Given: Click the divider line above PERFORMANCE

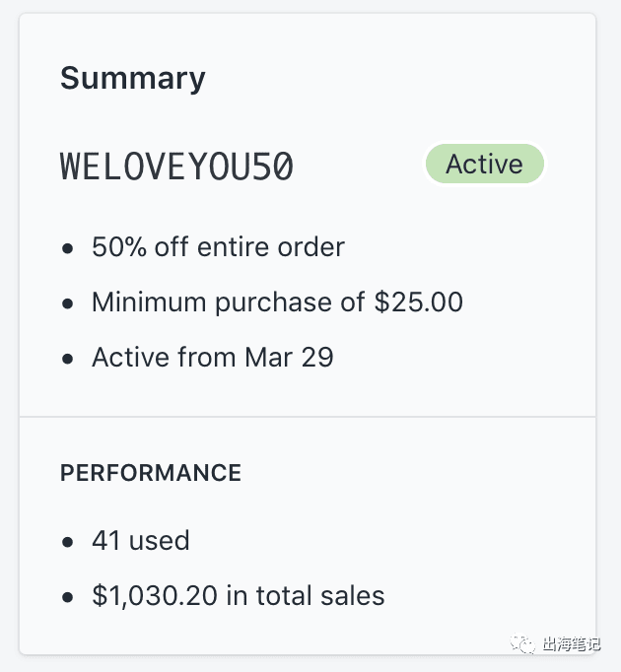Looking at the screenshot, I should pos(308,417).
